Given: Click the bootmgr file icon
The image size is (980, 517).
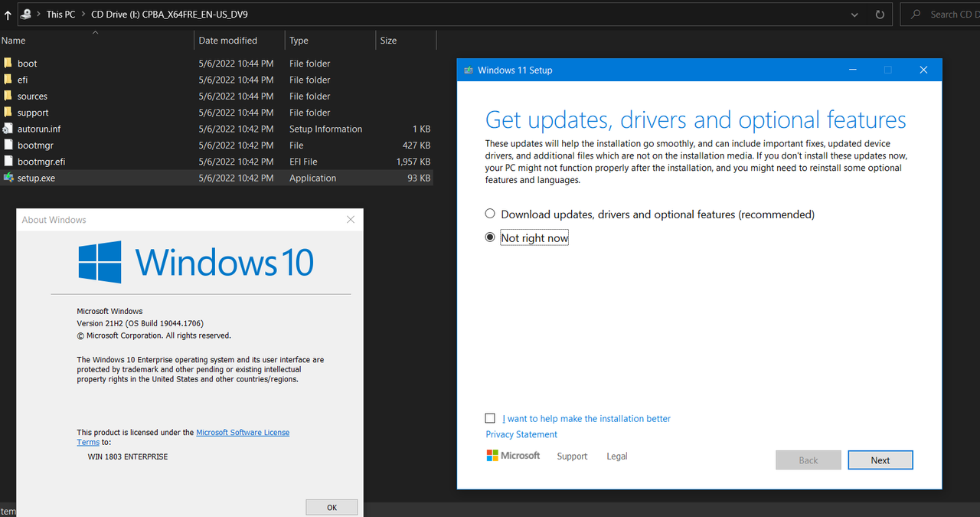Looking at the screenshot, I should pyautogui.click(x=8, y=145).
